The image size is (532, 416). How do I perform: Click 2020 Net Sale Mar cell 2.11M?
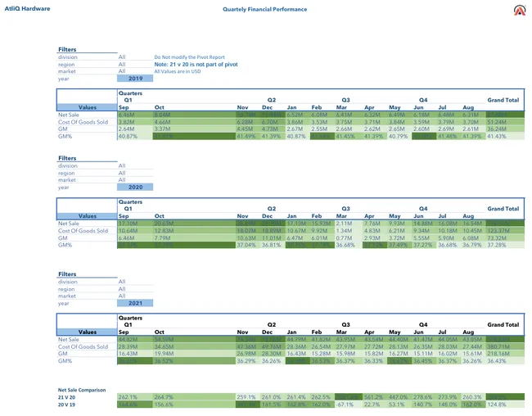[x=349, y=224]
